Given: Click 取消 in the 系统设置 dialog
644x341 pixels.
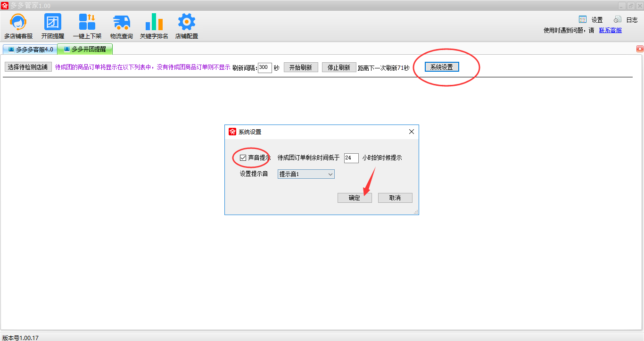Looking at the screenshot, I should 395,198.
